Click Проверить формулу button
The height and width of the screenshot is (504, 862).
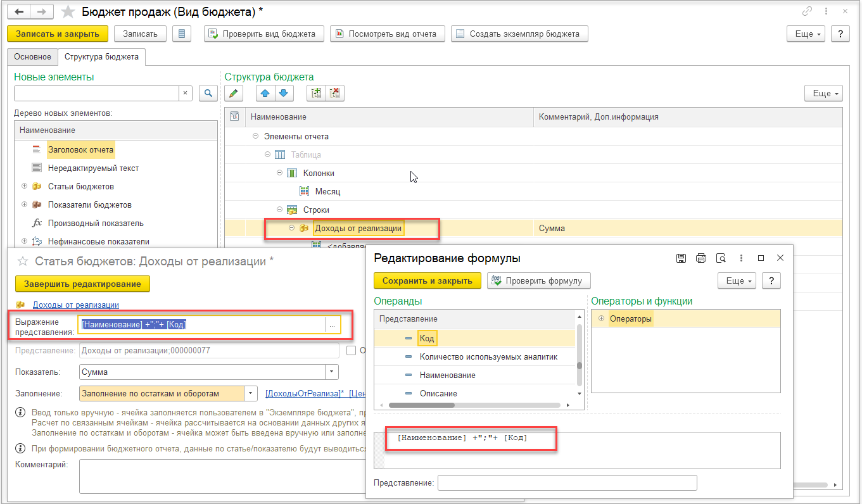tap(538, 280)
